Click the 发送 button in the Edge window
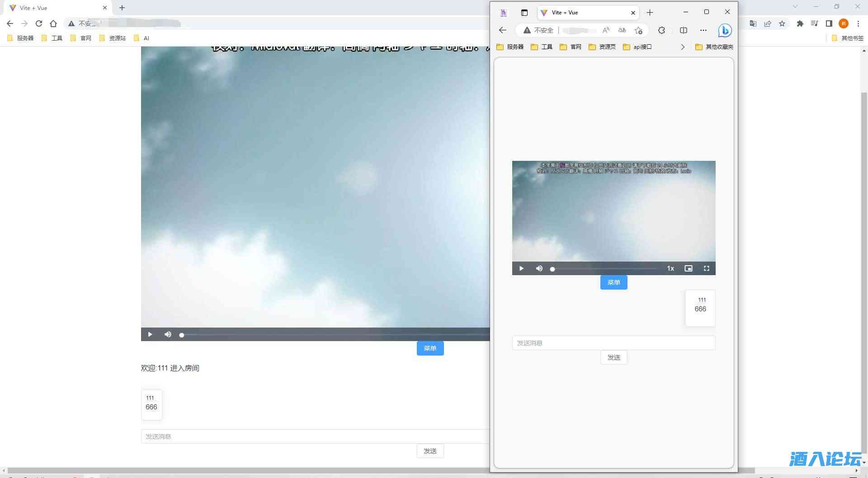 point(613,357)
